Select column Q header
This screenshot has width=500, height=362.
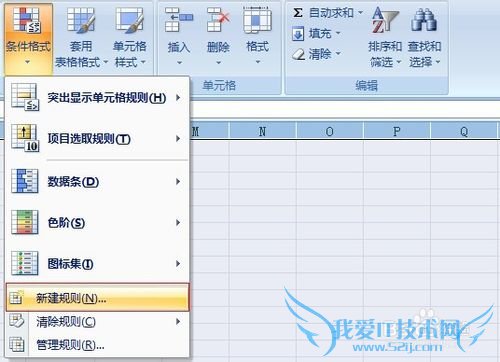pos(464,131)
